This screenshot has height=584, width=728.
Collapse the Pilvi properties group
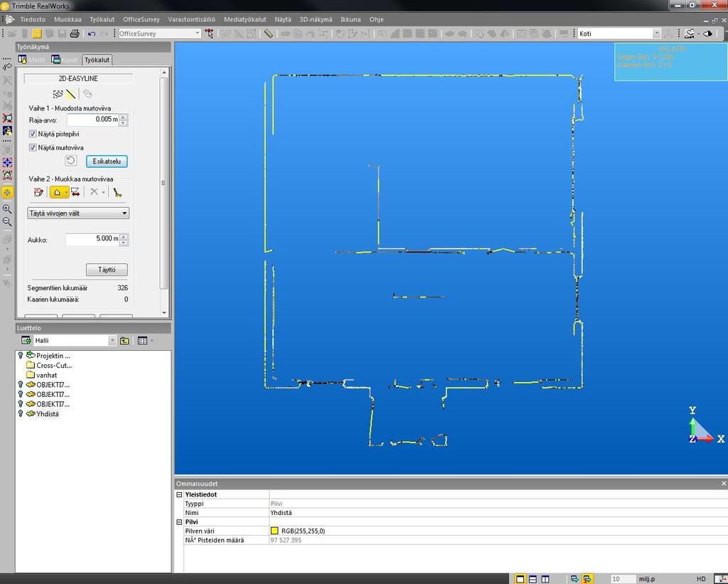(x=179, y=521)
